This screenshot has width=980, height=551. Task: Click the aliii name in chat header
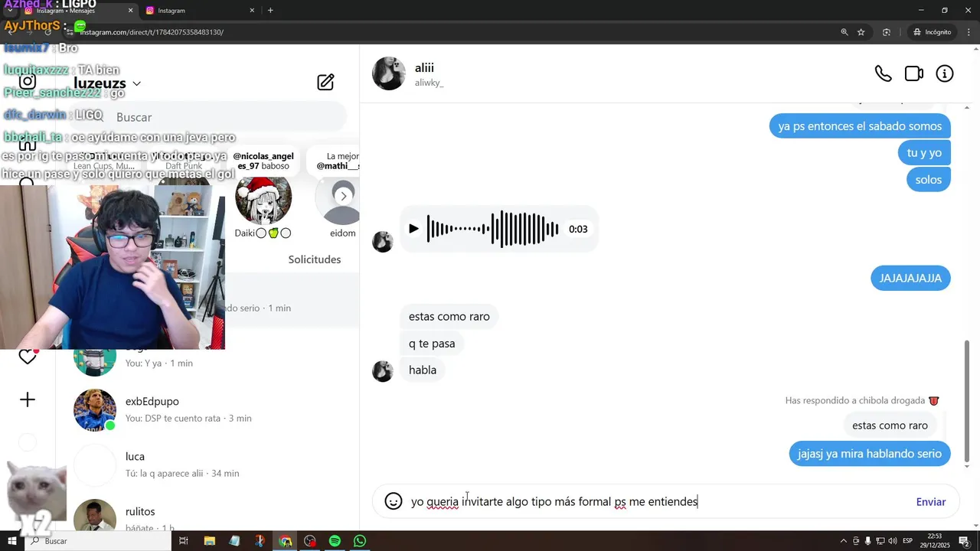(424, 67)
